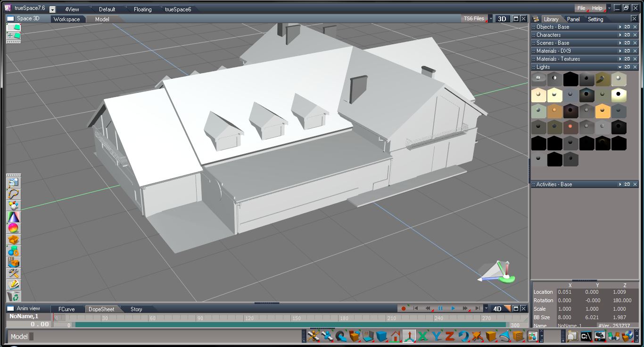
Task: Open the command prompt C:\ icon
Action: pos(586,336)
